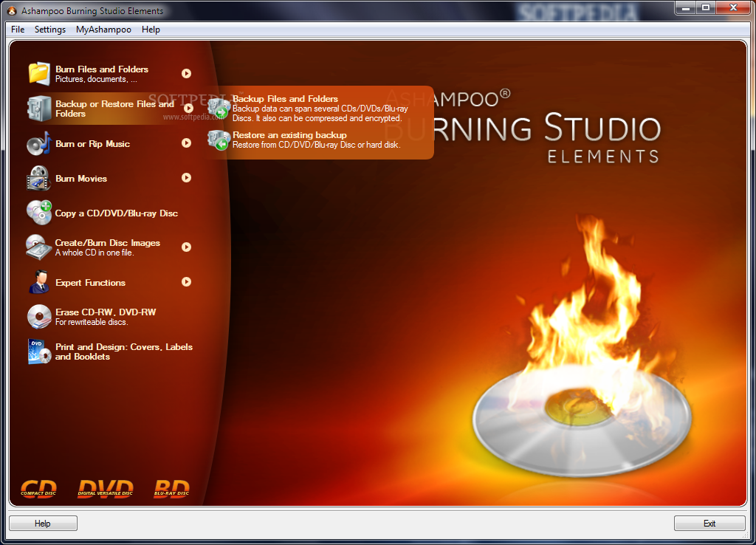
Task: Click the DVD Digital Versatile Disc logo
Action: 106,488
